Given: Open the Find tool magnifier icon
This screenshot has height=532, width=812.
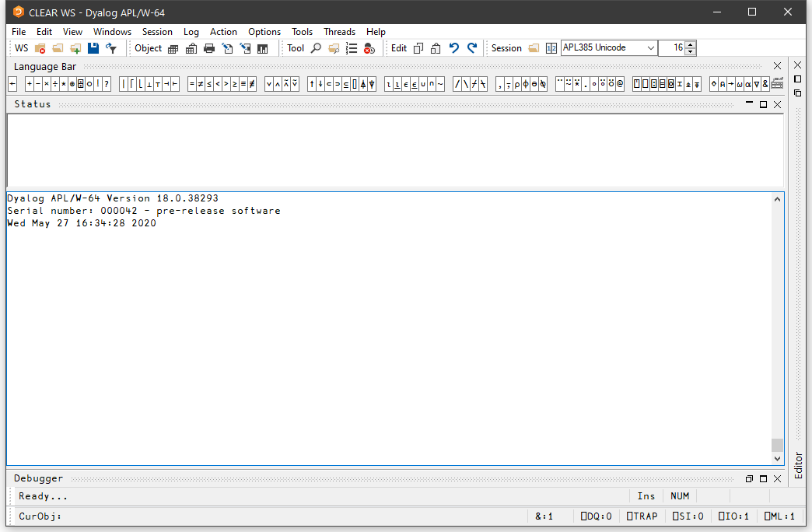Looking at the screenshot, I should 316,48.
